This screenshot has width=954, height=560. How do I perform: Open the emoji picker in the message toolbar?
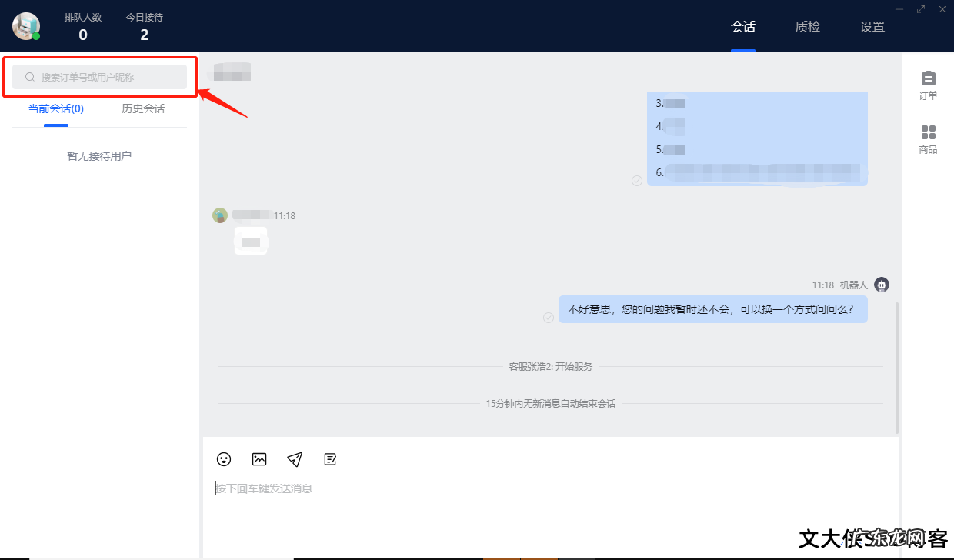[224, 459]
